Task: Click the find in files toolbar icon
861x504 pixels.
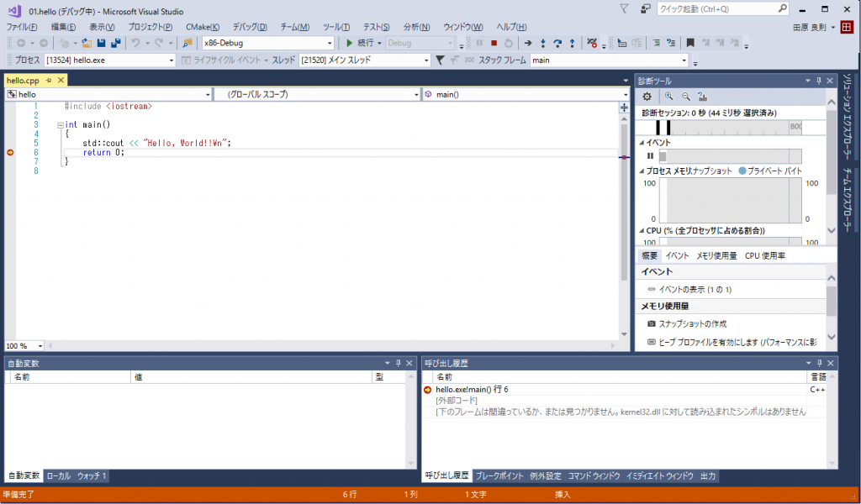Action: point(188,43)
